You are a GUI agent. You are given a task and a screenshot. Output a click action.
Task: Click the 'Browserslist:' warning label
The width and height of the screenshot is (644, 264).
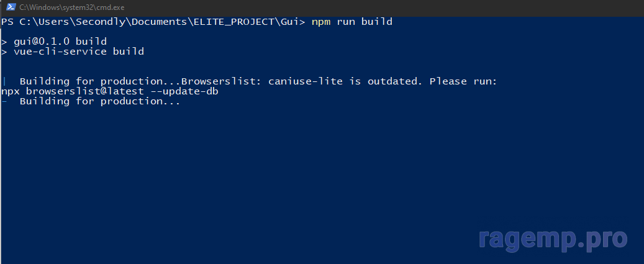tap(221, 81)
